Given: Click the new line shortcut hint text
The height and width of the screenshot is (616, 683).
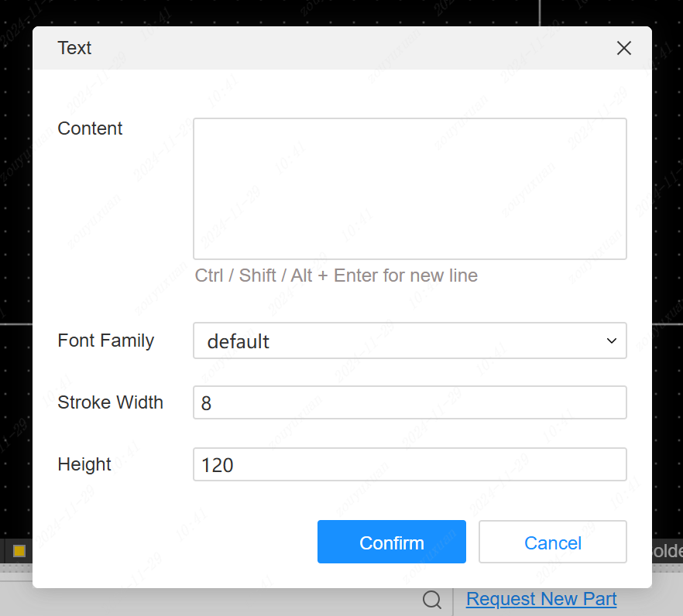Looking at the screenshot, I should coord(336,276).
